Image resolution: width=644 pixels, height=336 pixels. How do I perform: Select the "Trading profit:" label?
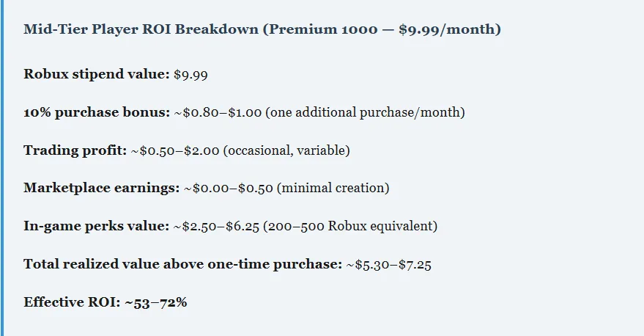[x=75, y=150]
